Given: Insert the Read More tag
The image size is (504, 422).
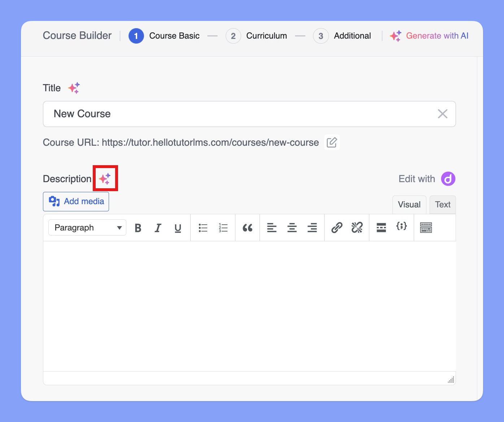Looking at the screenshot, I should coord(381,228).
